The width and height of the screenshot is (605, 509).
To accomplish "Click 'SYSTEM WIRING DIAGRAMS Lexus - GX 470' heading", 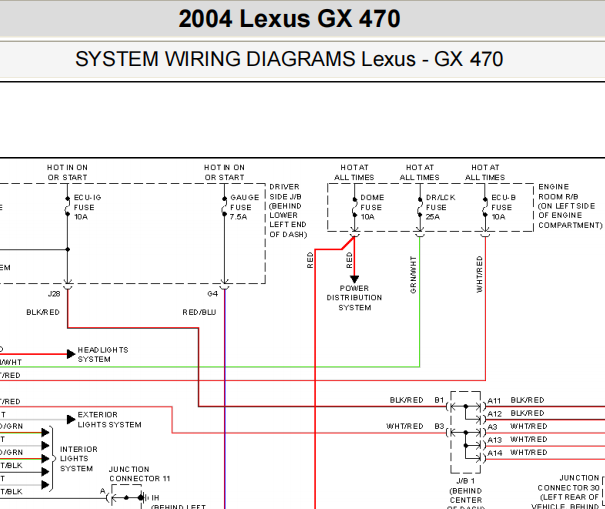I will point(289,59).
